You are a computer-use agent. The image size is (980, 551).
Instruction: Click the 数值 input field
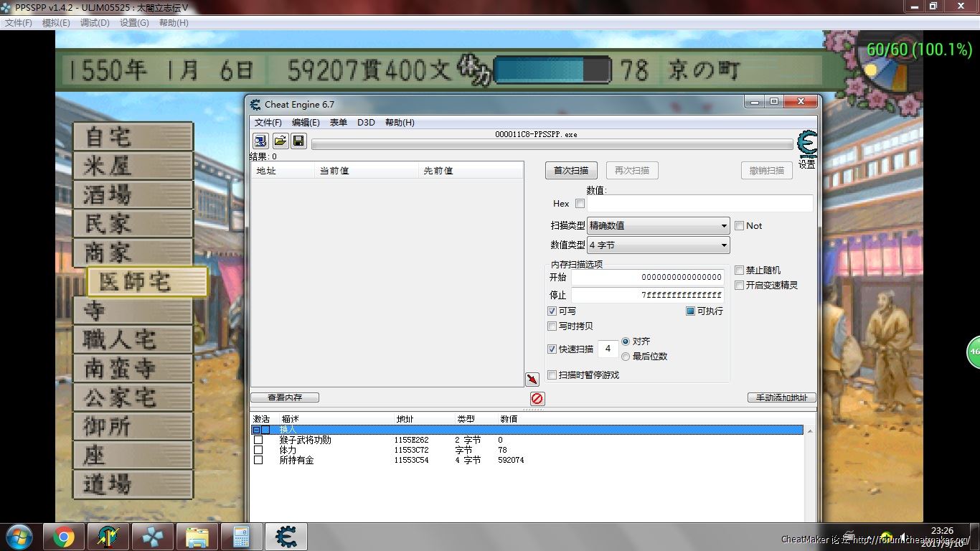(699, 204)
